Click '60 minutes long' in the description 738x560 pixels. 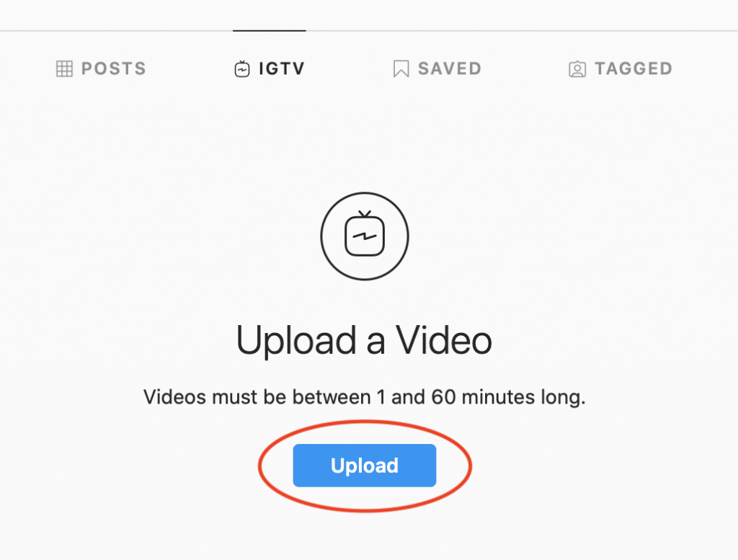508,397
